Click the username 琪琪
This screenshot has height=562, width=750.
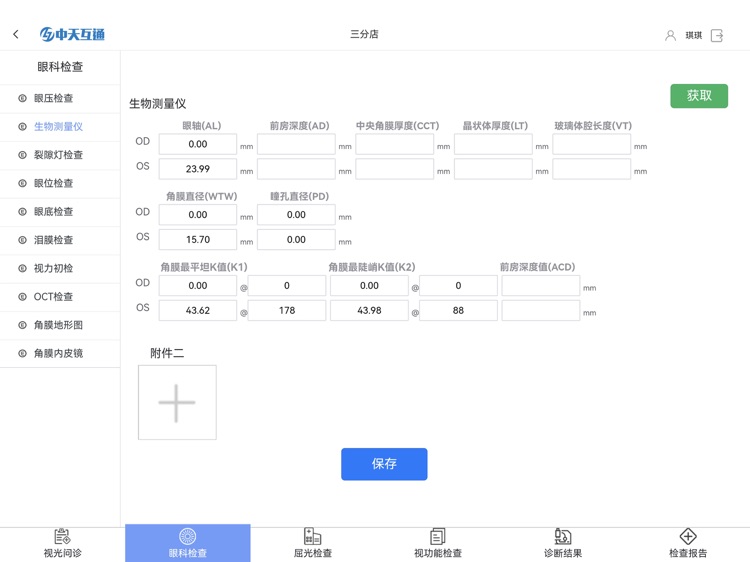pos(694,35)
